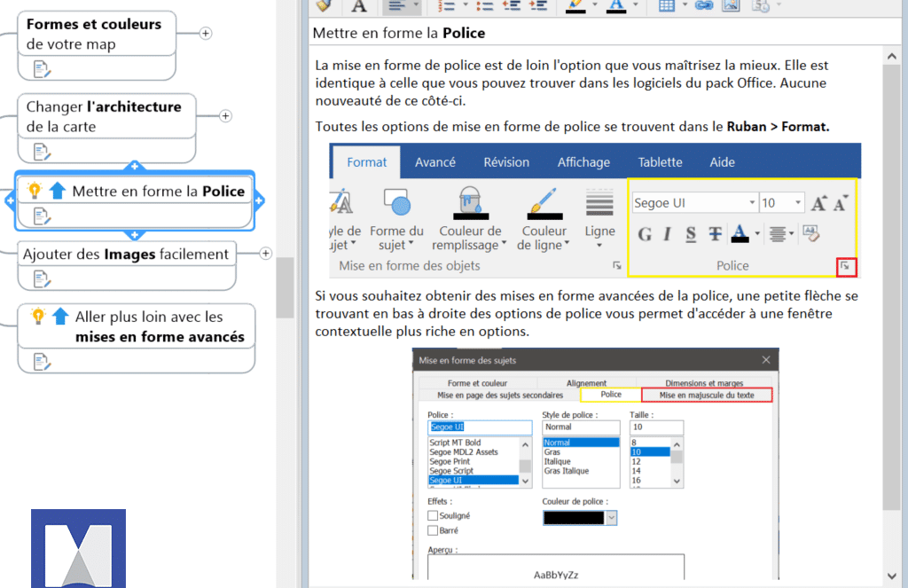Screen dimensions: 908x588
Task: Open notes icon on 'Ajouter des Images' topic
Action: pos(42,278)
